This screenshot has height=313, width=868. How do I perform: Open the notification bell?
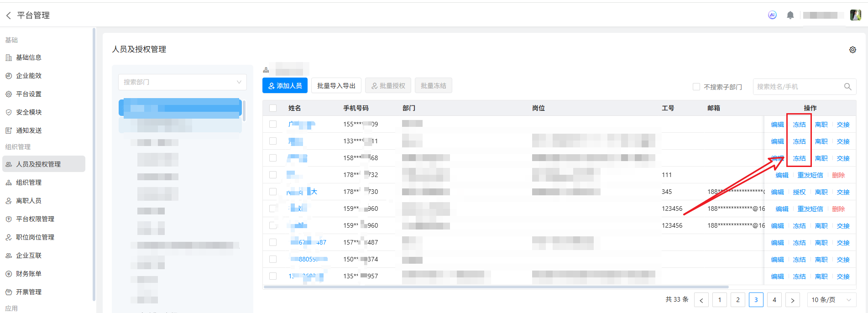click(790, 15)
